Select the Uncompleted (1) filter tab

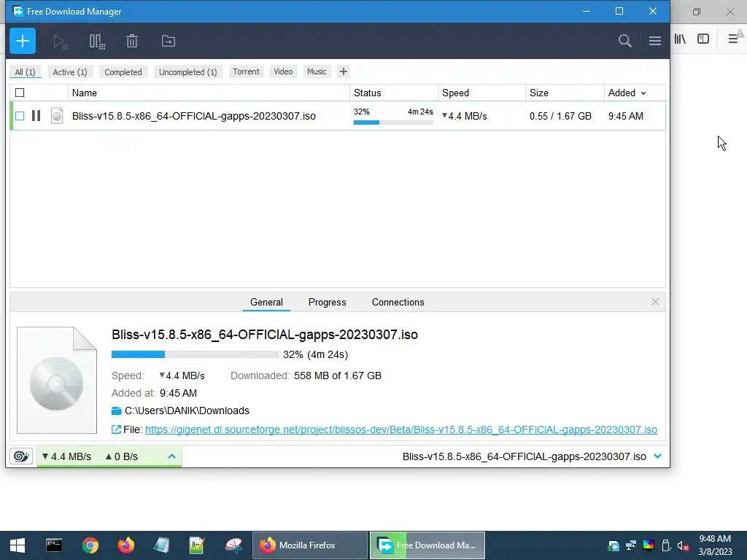188,72
